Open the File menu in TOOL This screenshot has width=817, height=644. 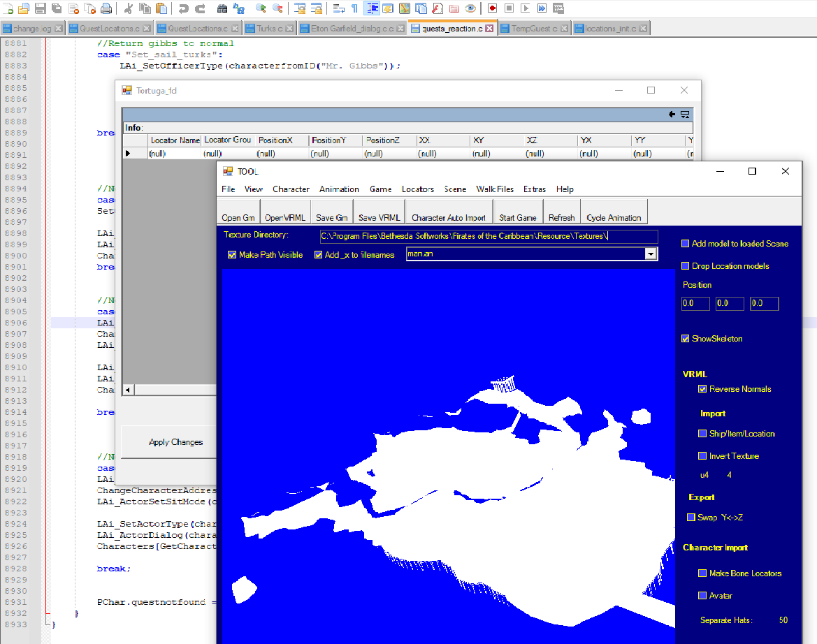tap(229, 189)
